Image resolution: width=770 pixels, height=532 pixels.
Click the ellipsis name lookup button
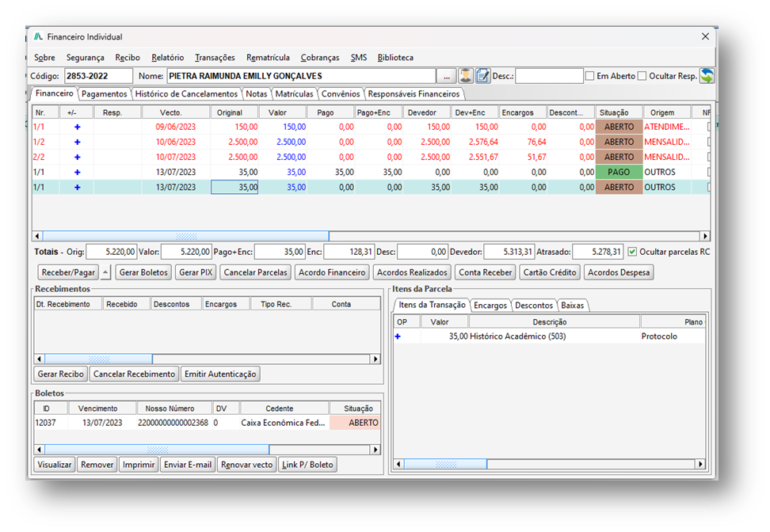coord(446,76)
